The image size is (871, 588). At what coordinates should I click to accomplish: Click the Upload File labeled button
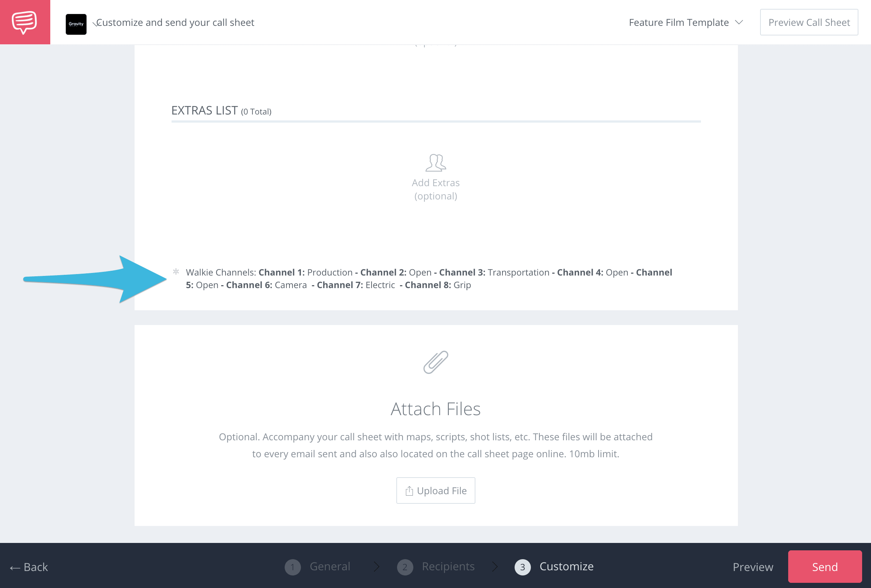click(435, 490)
